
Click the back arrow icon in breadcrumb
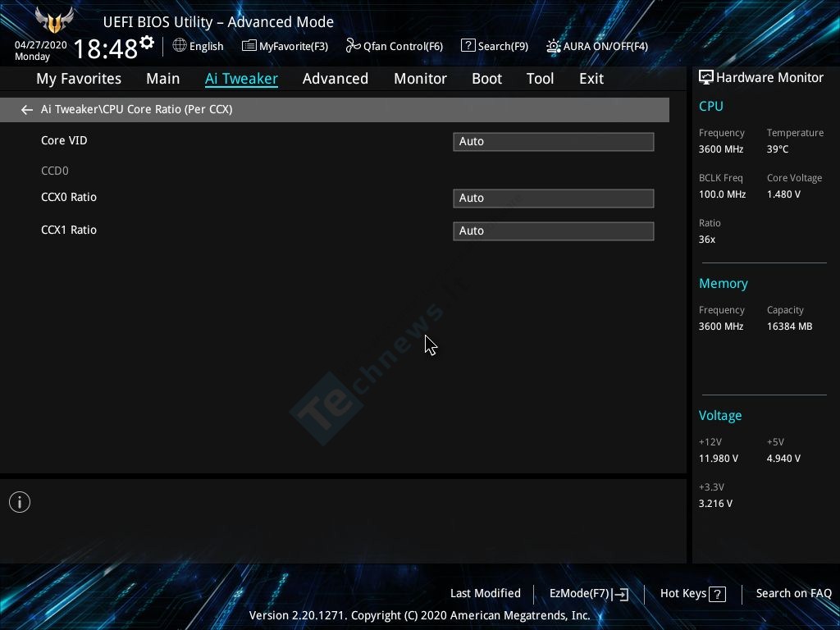(x=27, y=110)
